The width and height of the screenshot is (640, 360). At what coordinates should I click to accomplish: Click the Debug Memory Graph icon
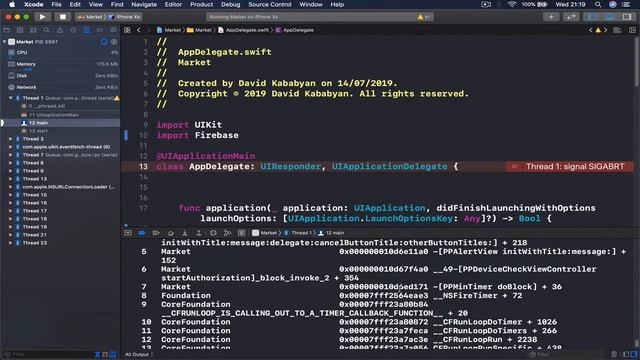coord(227,233)
